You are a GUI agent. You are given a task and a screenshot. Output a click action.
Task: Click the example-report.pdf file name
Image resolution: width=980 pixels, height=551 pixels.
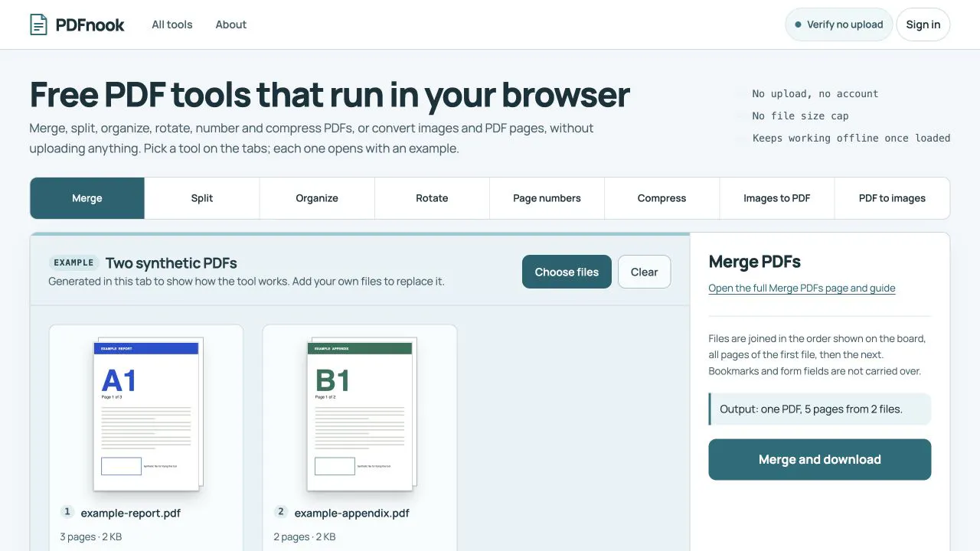click(x=131, y=514)
